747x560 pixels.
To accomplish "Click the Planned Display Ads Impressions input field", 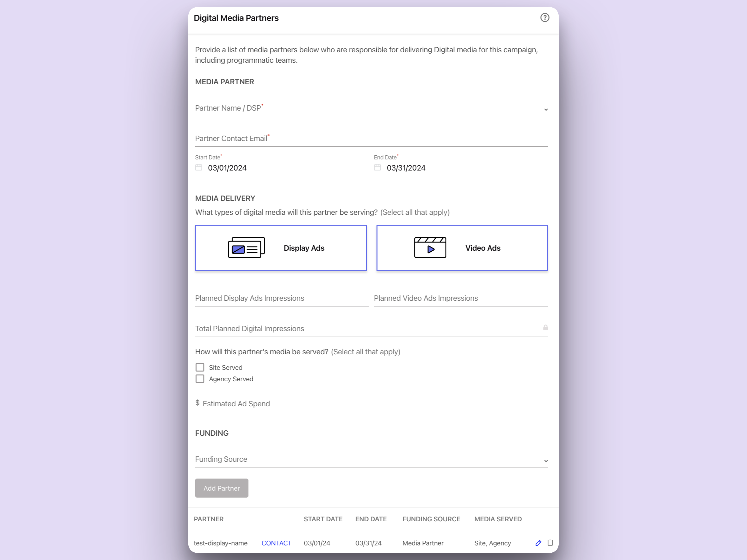I will pyautogui.click(x=282, y=298).
